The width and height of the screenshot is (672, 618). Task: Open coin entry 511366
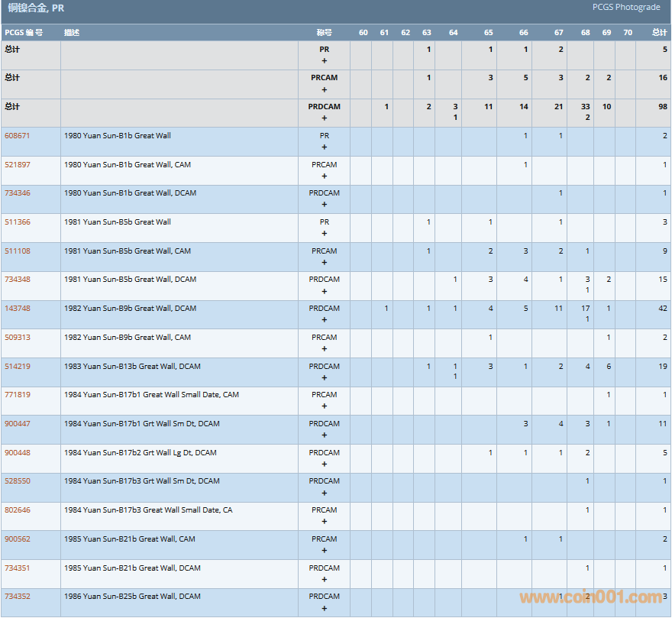[x=18, y=222]
